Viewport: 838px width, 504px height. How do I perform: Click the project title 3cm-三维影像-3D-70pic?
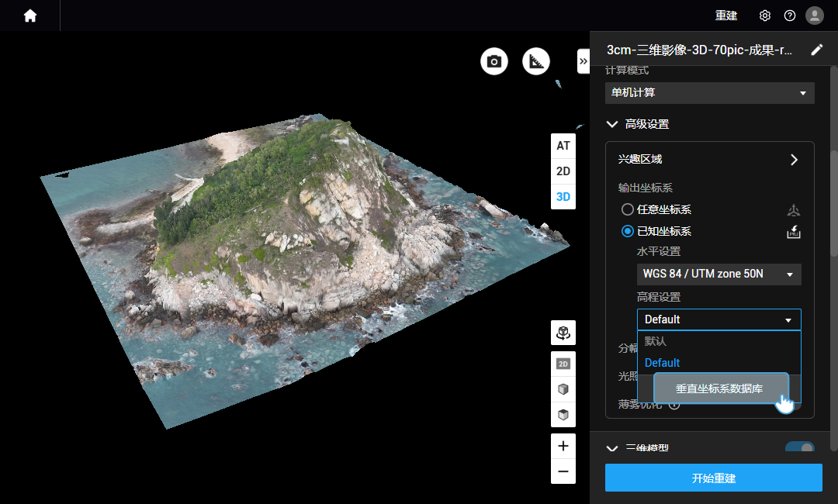pos(699,50)
